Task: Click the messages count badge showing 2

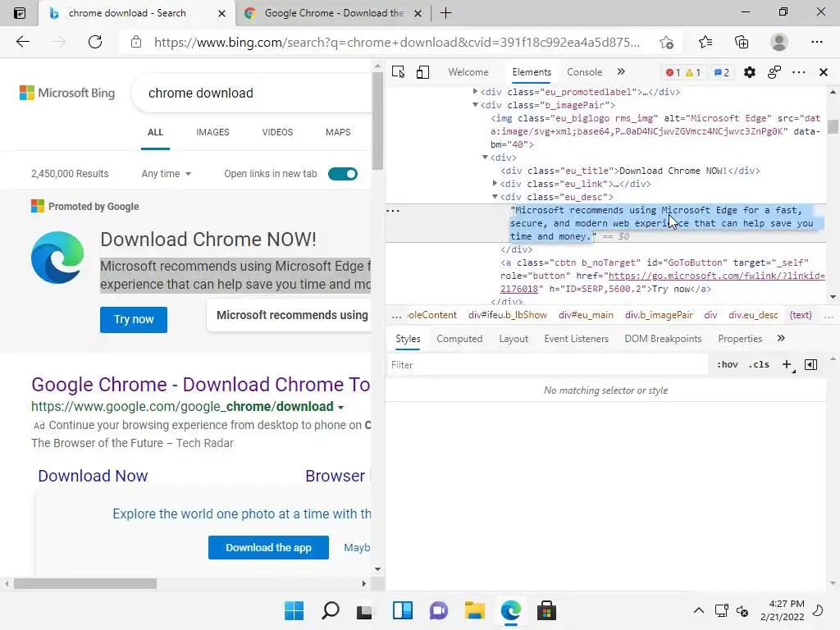Action: [722, 72]
